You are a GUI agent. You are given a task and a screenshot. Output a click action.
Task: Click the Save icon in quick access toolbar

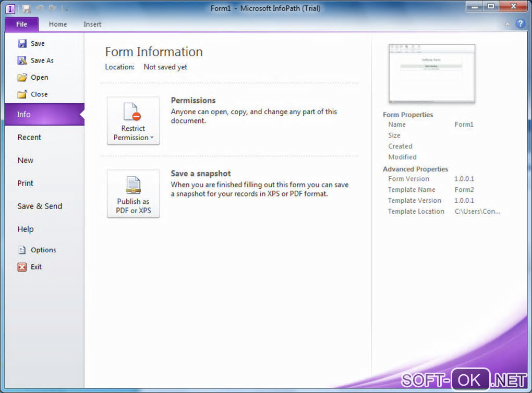pyautogui.click(x=27, y=9)
